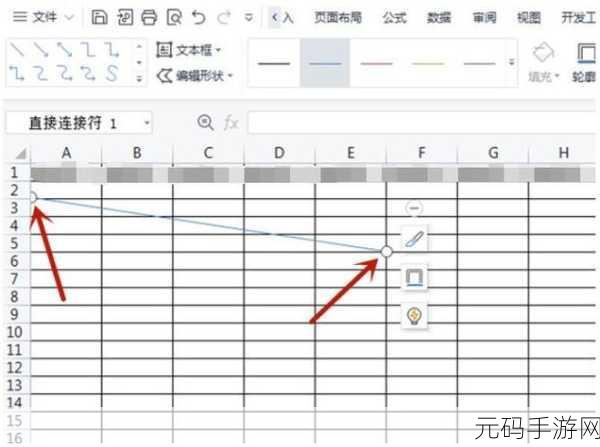Screen dimensions: 600x447
Task: Collapse floating toolbar with minus icon
Action: click(414, 208)
